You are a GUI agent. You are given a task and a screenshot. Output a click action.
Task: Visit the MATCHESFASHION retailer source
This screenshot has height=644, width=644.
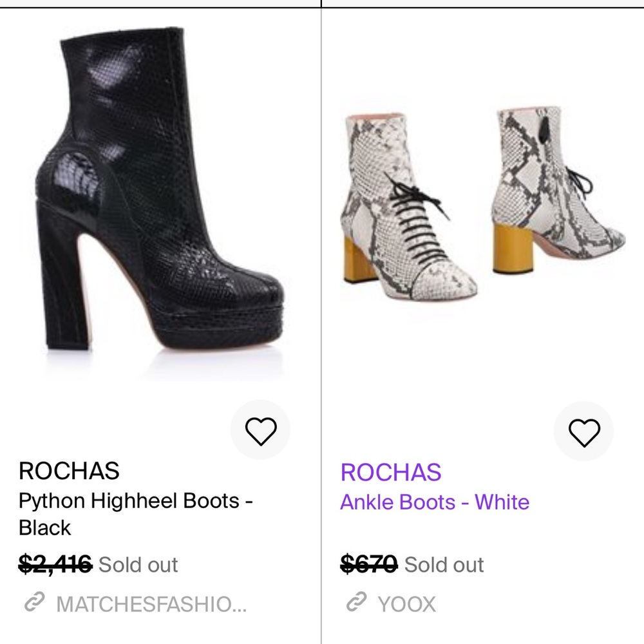(x=151, y=604)
